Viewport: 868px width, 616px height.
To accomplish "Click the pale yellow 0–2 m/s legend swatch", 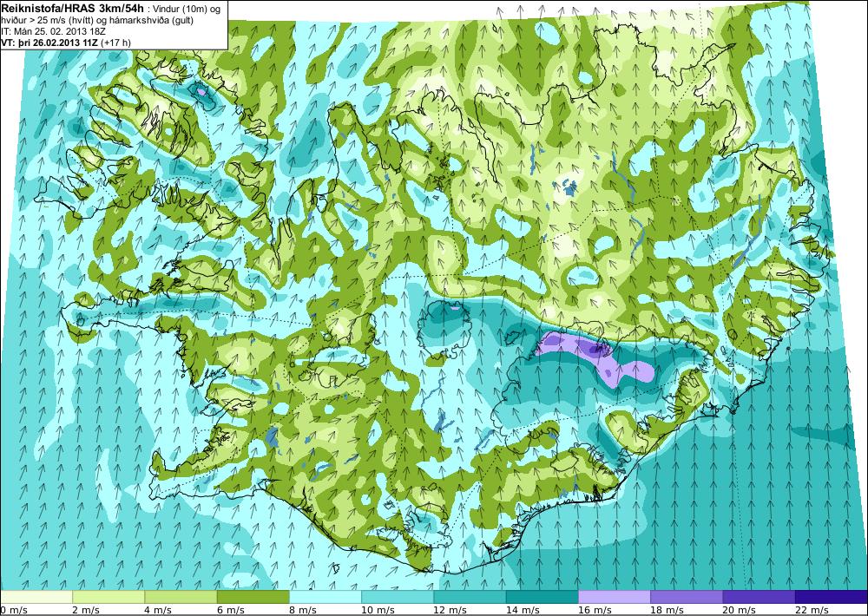I will pos(36,597).
